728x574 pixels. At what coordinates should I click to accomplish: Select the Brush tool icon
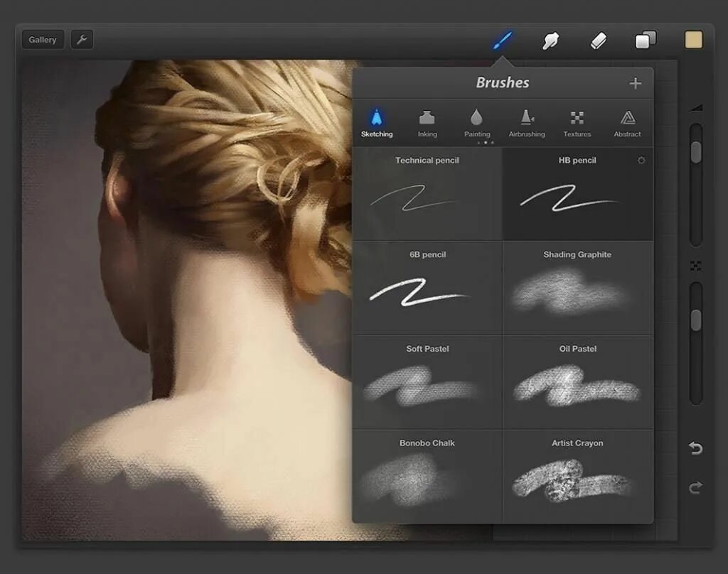click(503, 40)
